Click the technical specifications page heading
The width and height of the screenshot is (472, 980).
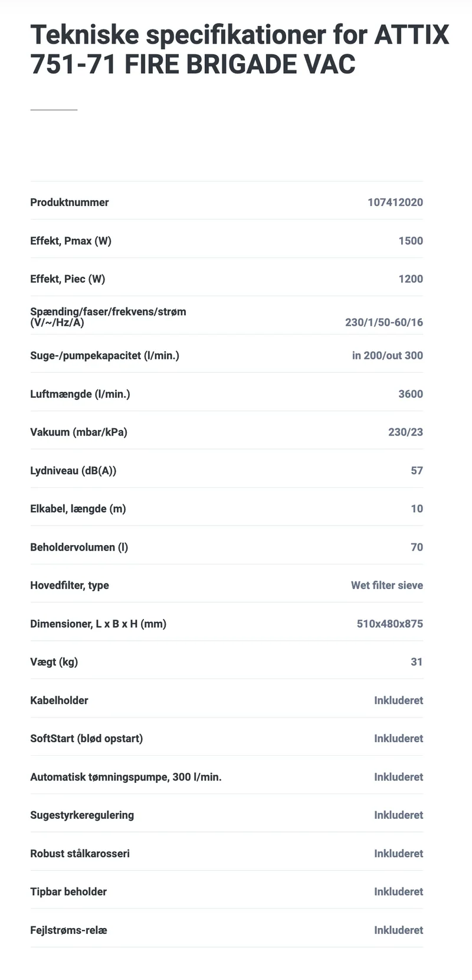[x=240, y=50]
